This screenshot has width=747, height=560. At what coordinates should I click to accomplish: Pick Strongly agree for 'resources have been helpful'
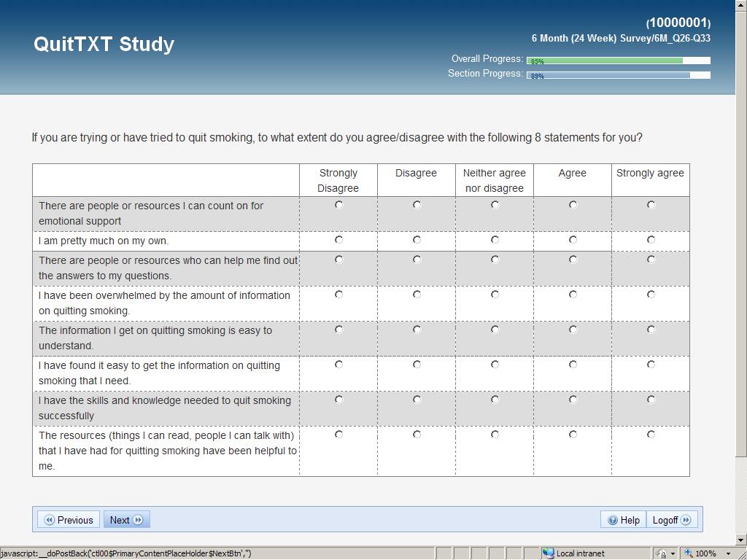pos(651,435)
